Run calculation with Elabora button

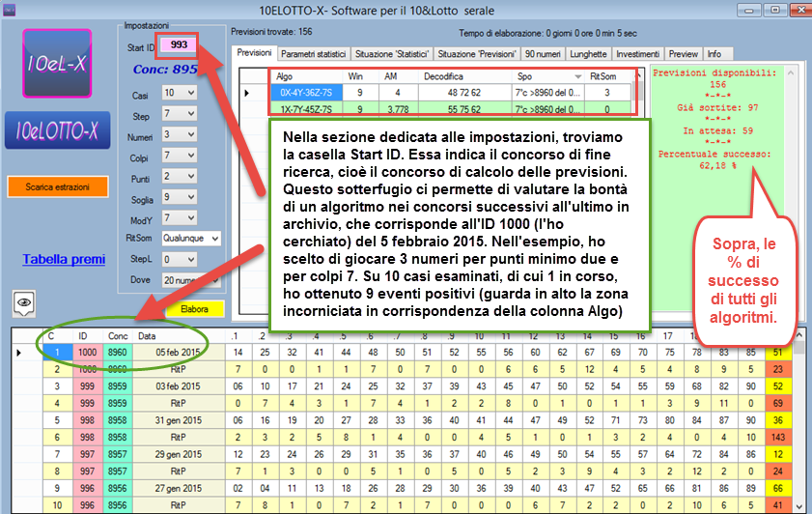click(x=195, y=309)
